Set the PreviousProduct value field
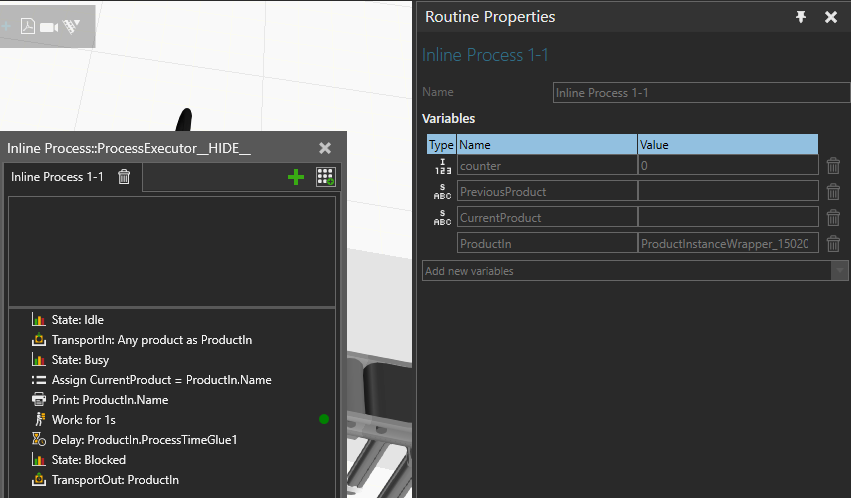 point(728,191)
